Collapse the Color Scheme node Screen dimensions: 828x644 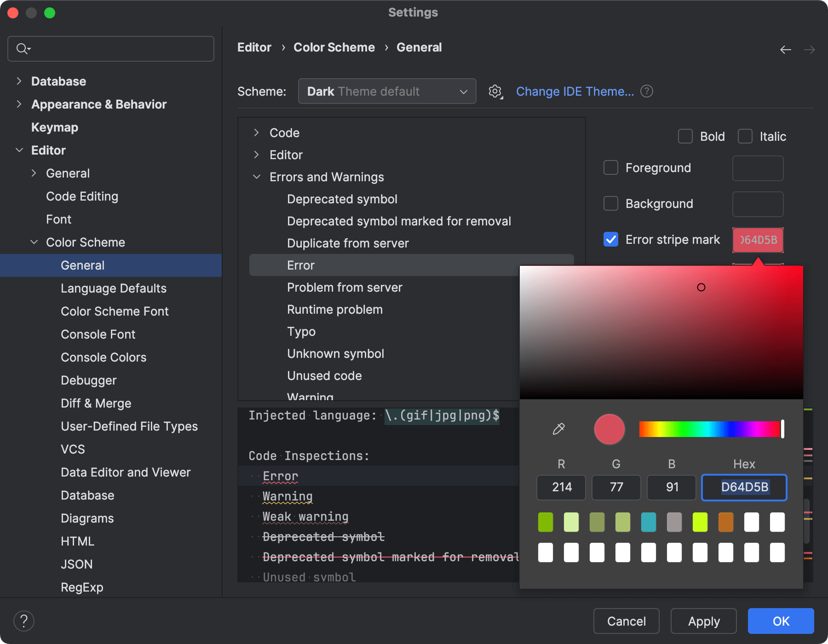pyautogui.click(x=34, y=242)
